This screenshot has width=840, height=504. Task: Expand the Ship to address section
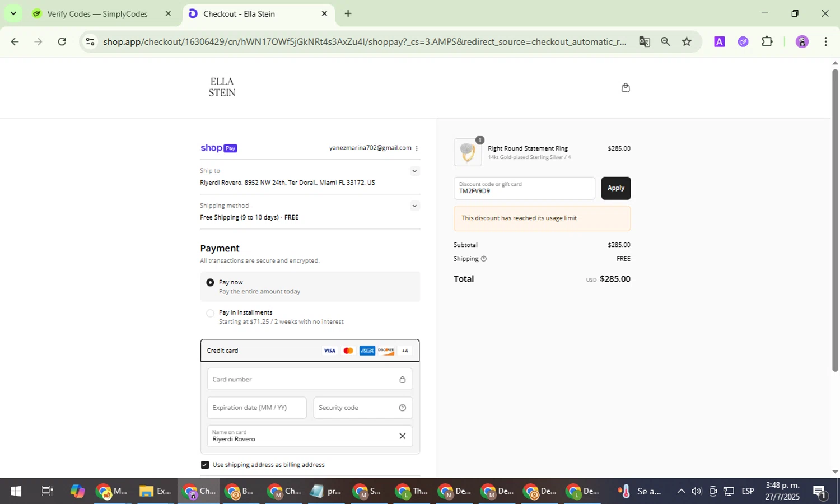tap(414, 171)
